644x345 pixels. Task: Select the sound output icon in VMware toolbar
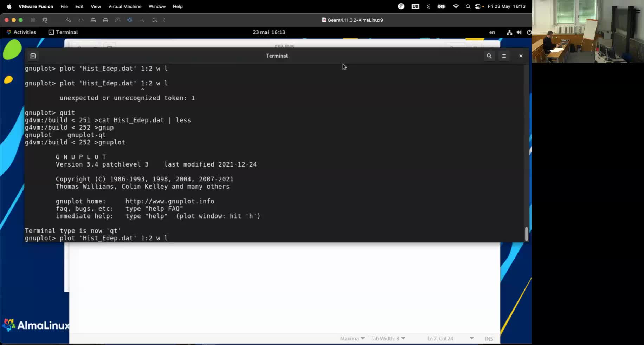[x=130, y=20]
